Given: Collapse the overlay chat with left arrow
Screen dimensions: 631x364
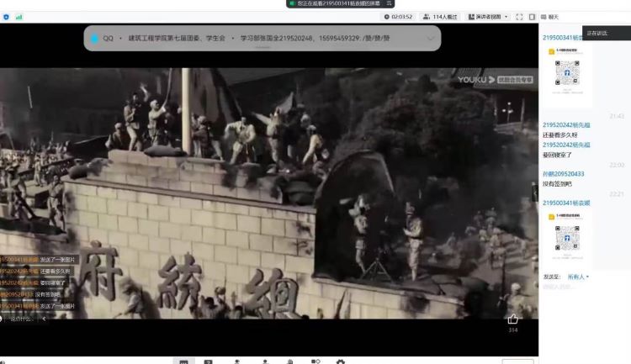Looking at the screenshot, I should point(44,319).
